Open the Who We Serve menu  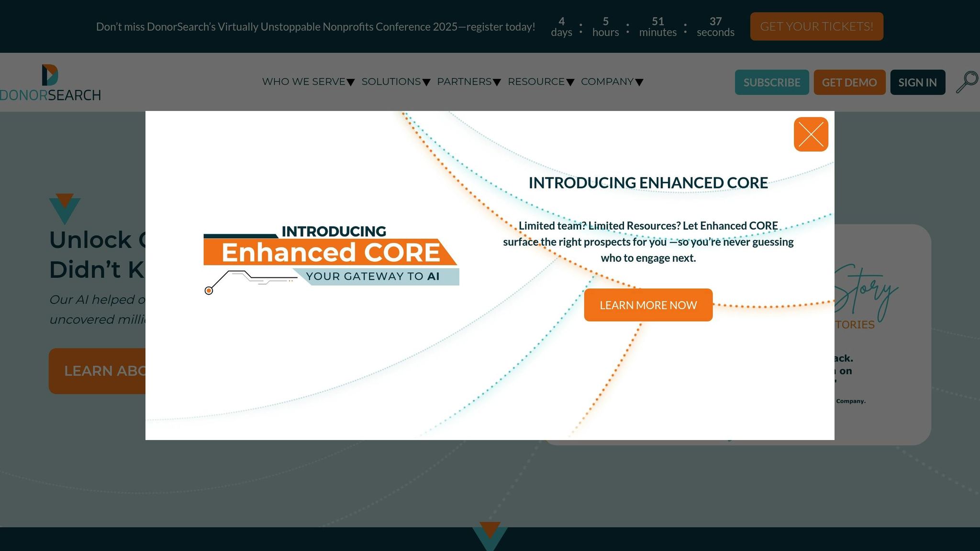point(303,82)
